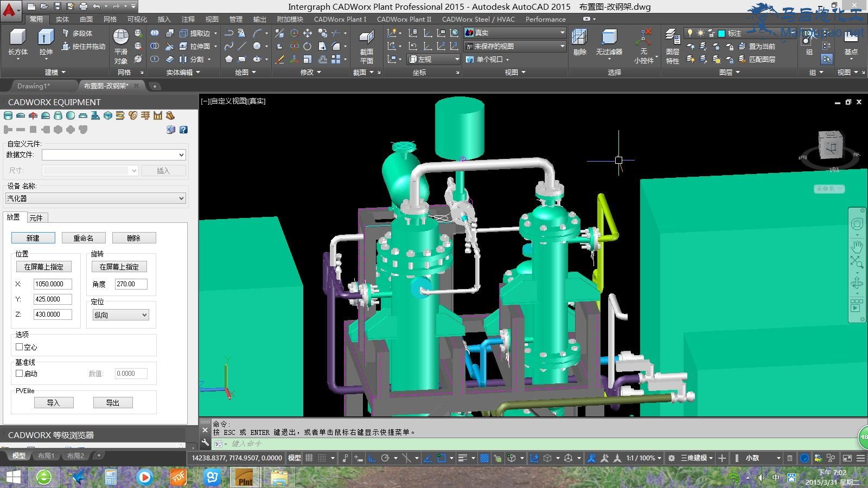Toggle the layer light bulb on/off icon
868x488 pixels.
[690, 33]
